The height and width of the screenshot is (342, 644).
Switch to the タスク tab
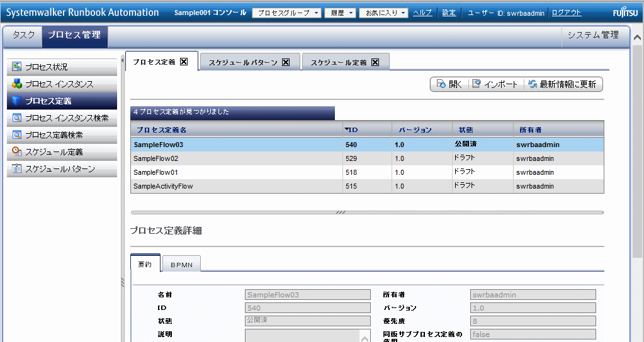pos(23,35)
